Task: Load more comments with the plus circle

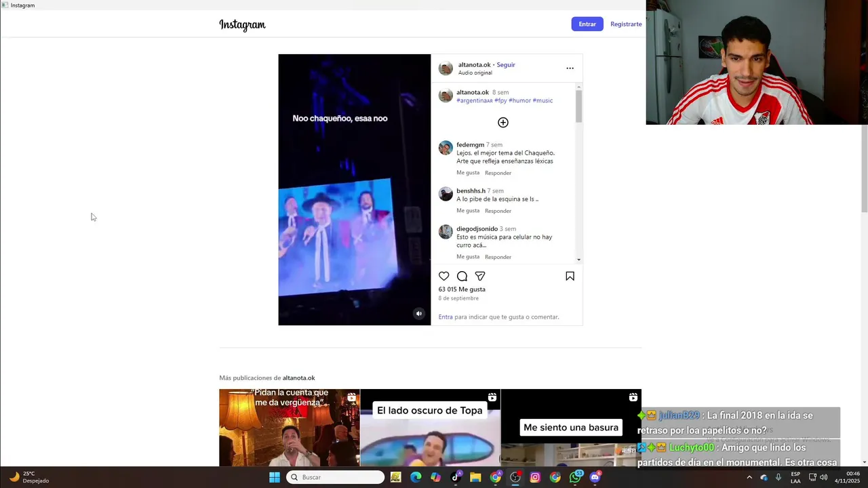Action: 503,123
